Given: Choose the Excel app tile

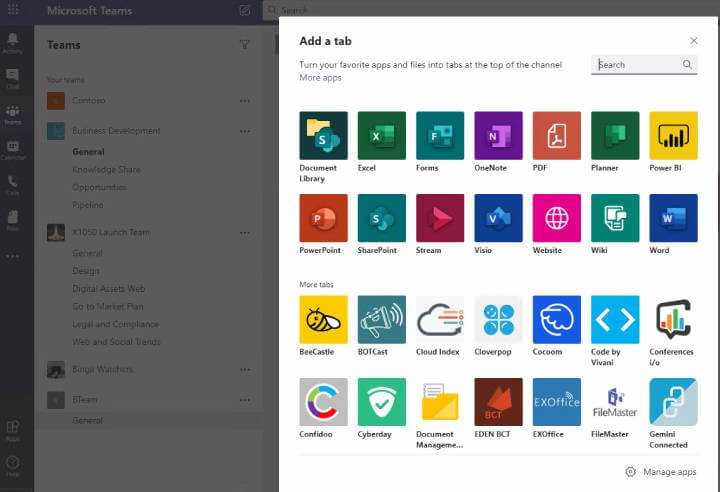Looking at the screenshot, I should point(382,136).
